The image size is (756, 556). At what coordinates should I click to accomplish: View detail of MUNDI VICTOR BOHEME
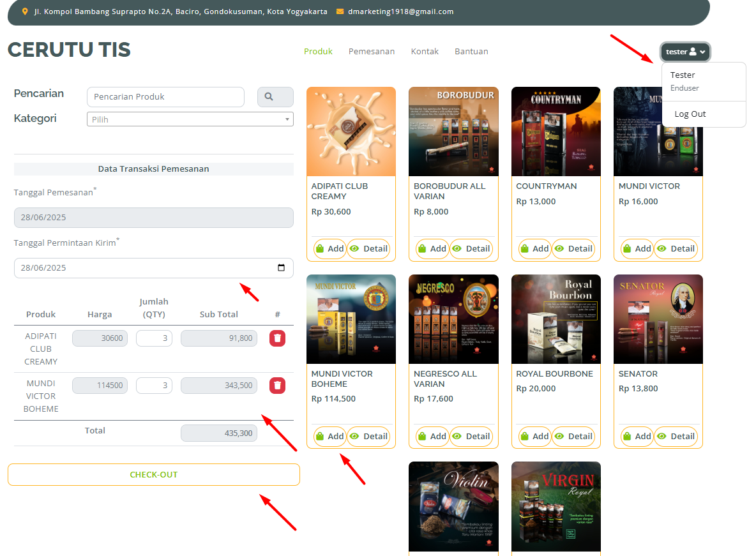coord(368,437)
